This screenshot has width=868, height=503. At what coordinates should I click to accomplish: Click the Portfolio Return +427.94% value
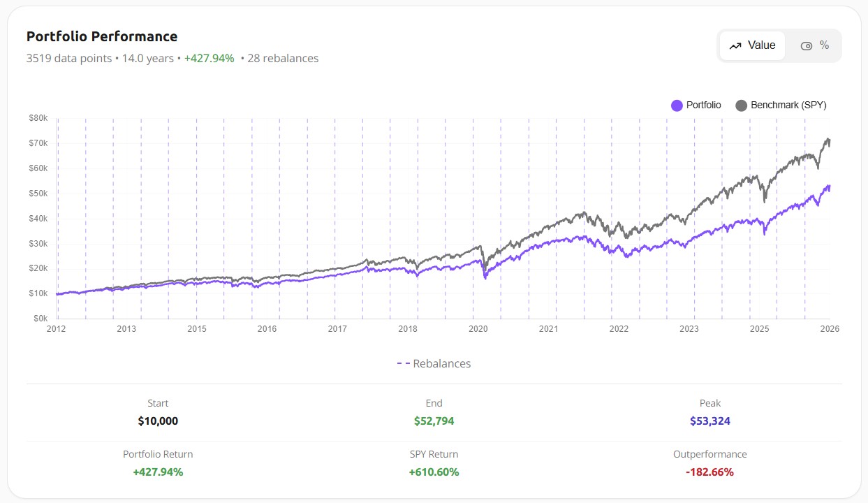coord(158,472)
